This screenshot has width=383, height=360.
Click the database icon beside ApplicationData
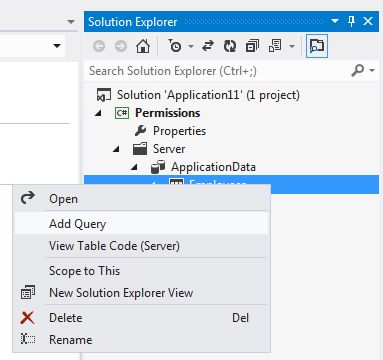[x=158, y=167]
